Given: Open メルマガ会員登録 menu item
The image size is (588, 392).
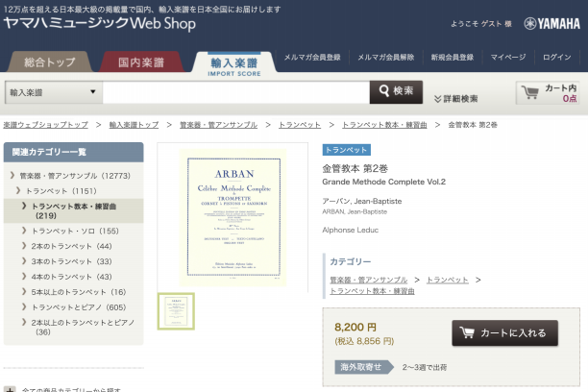Looking at the screenshot, I should (x=312, y=57).
